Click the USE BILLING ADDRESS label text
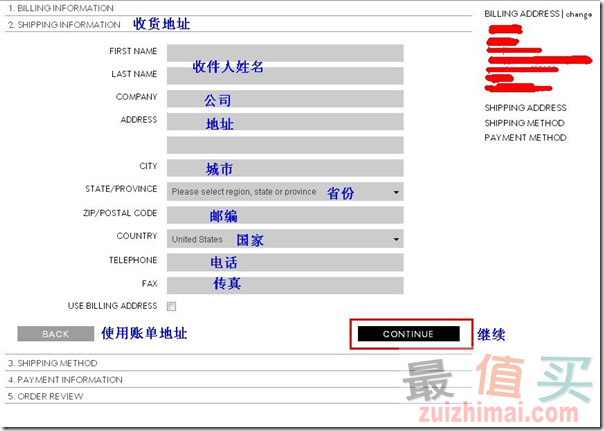Screen dimensions: 604x431 112,306
